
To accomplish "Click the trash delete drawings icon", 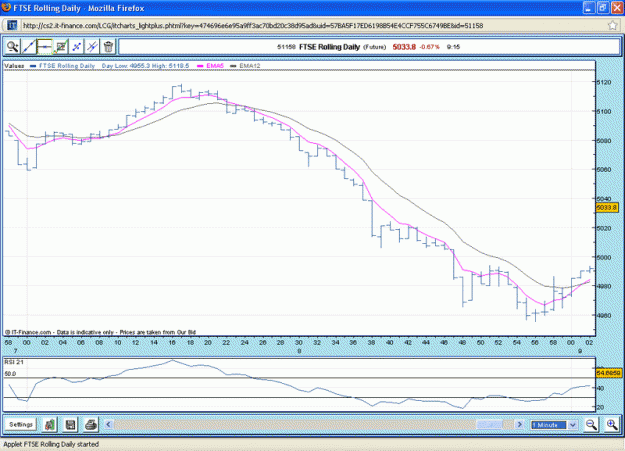I will (x=108, y=47).
